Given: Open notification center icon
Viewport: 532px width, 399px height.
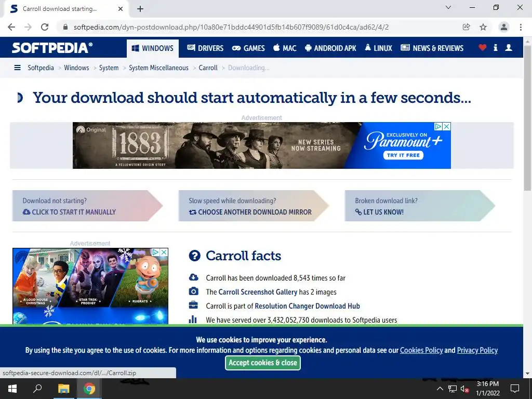Looking at the screenshot, I should click(515, 389).
